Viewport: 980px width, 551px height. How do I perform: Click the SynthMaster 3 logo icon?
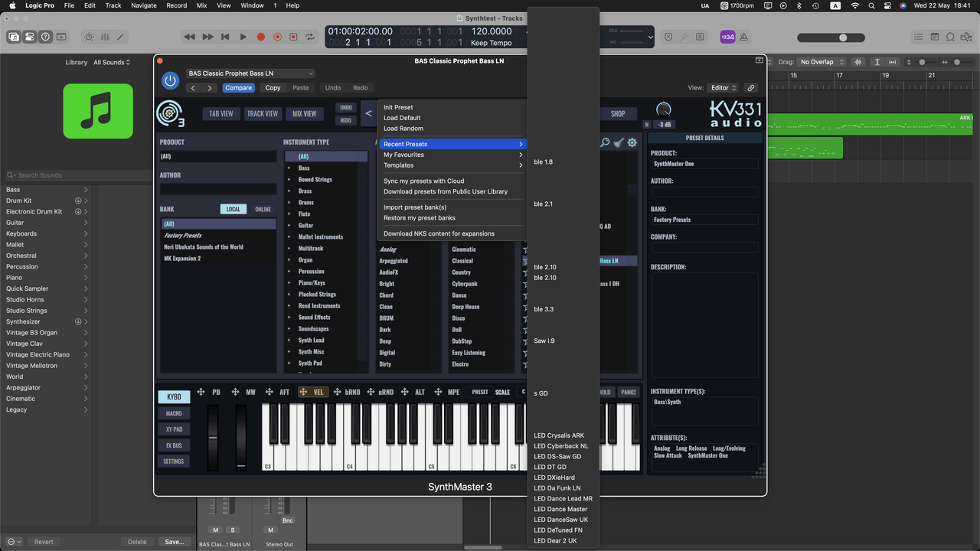[170, 113]
